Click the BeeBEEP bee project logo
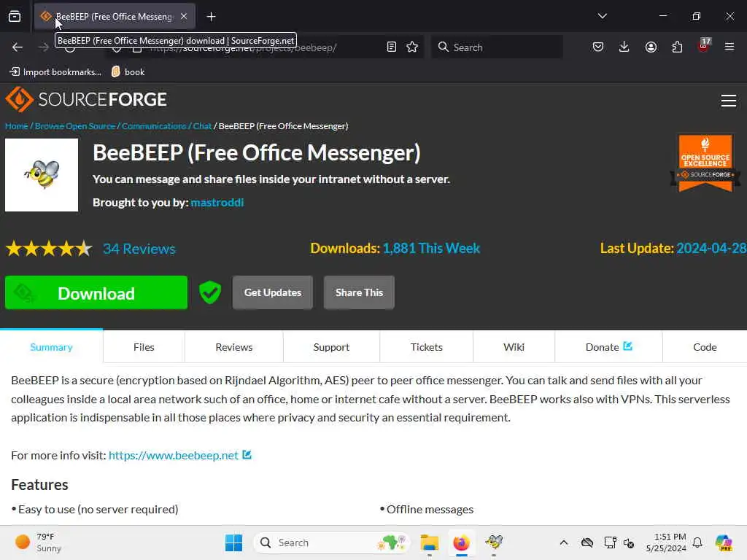Screen dimensions: 747x560 (42, 175)
